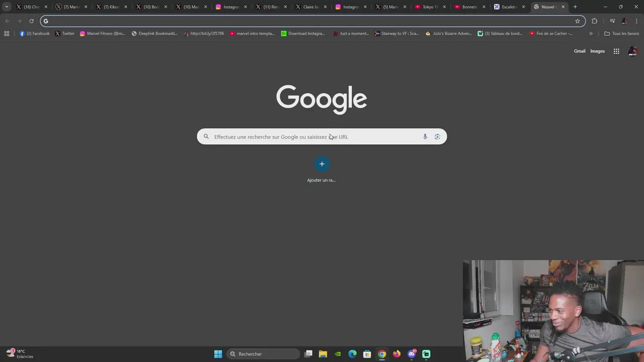The image size is (644, 362).
Task: Open the Stairway to VF bookmark
Action: pyautogui.click(x=396, y=34)
